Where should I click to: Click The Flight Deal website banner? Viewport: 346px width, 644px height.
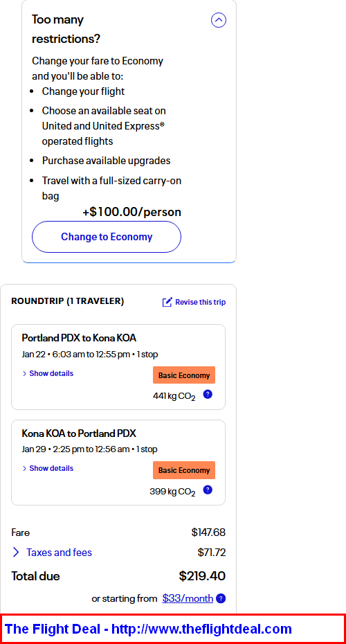[x=173, y=629]
